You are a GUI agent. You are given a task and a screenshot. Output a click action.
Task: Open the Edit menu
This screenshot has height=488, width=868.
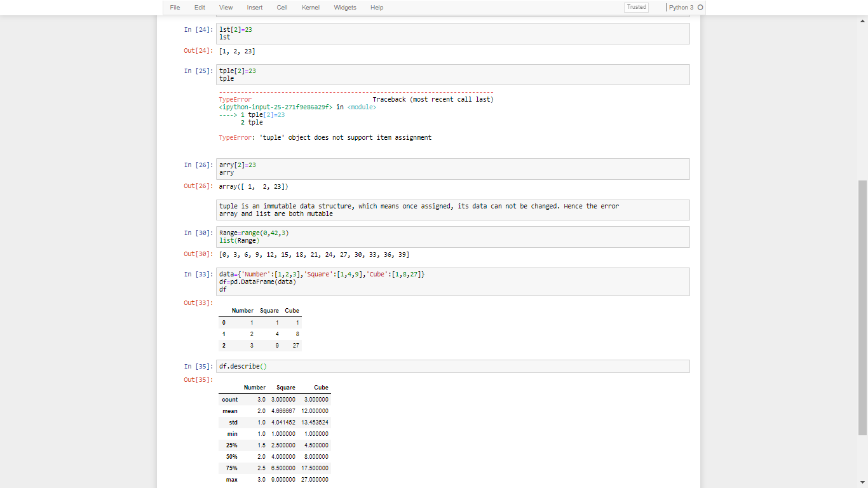point(200,8)
